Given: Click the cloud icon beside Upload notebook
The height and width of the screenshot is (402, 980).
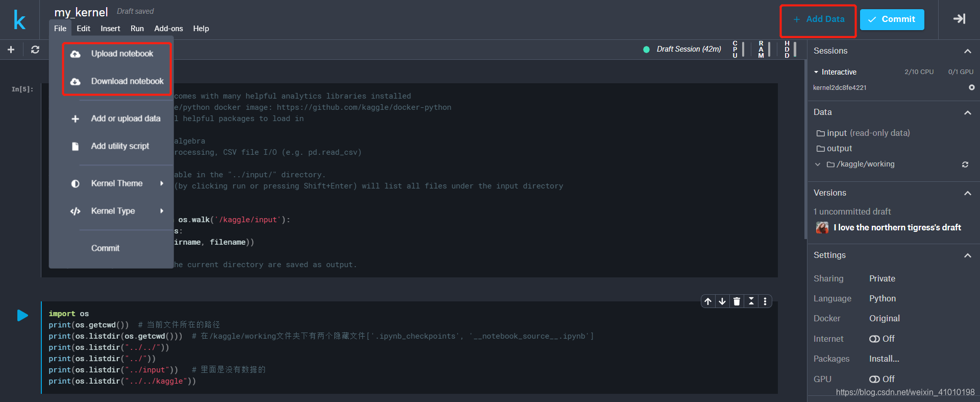Looking at the screenshot, I should click(76, 54).
